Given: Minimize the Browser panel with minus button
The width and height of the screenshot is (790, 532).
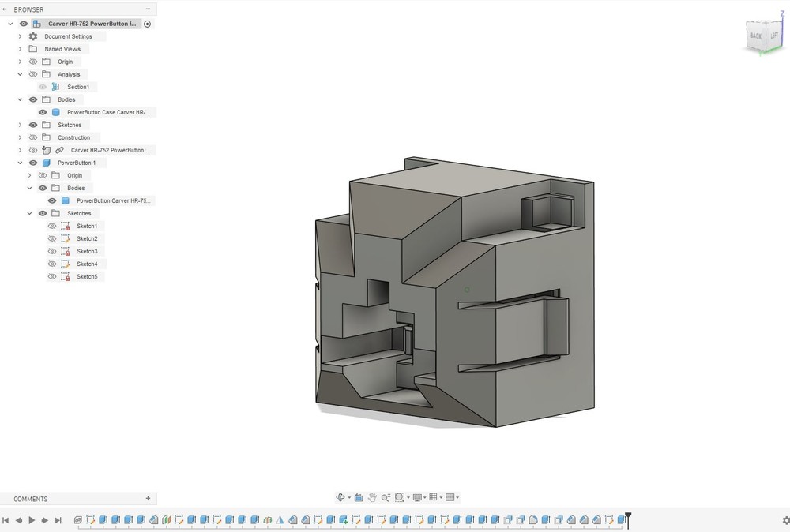Looking at the screenshot, I should pos(148,9).
